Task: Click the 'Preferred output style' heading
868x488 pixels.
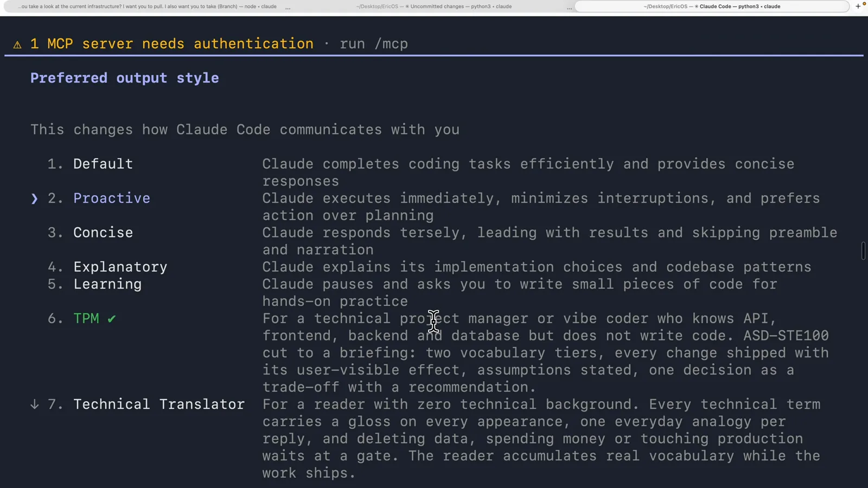Action: 125,78
